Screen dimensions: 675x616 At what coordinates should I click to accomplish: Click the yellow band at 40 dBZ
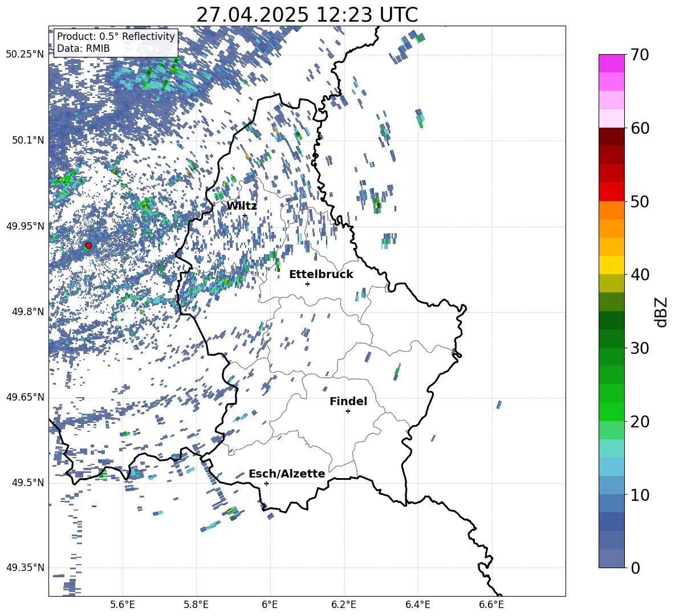pos(612,265)
